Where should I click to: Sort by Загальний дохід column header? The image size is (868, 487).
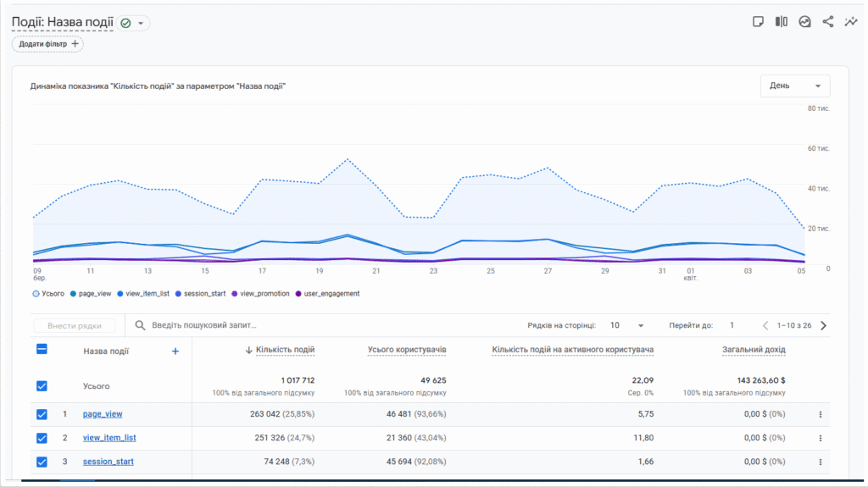(754, 350)
